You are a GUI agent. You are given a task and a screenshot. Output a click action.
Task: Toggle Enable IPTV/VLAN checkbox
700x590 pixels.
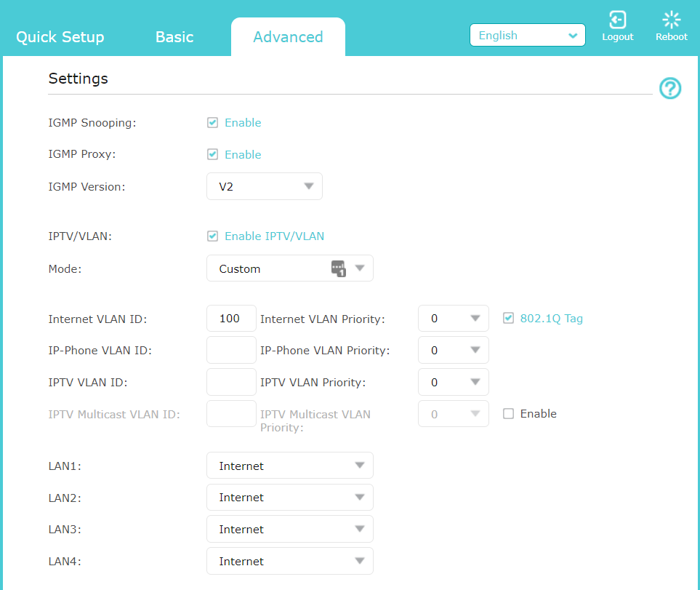click(x=212, y=236)
